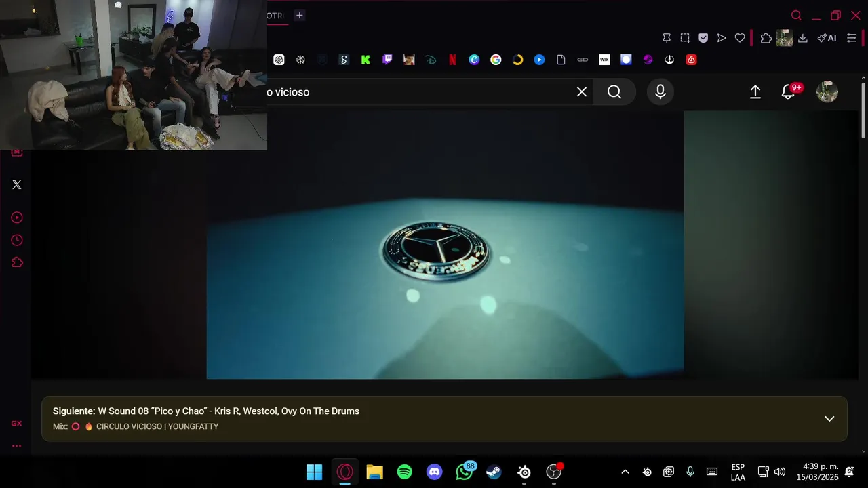Open X (Twitter) in Opera sidebar
The height and width of the screenshot is (488, 868).
point(17,184)
